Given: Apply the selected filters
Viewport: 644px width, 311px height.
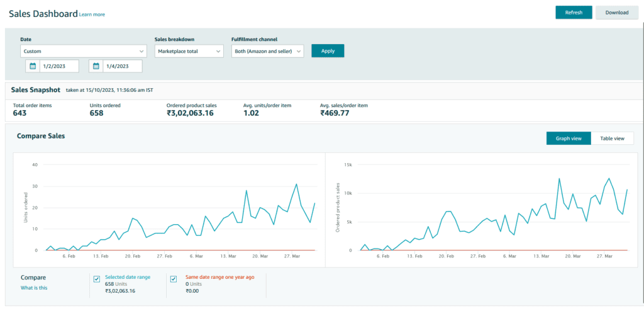Looking at the screenshot, I should point(328,51).
